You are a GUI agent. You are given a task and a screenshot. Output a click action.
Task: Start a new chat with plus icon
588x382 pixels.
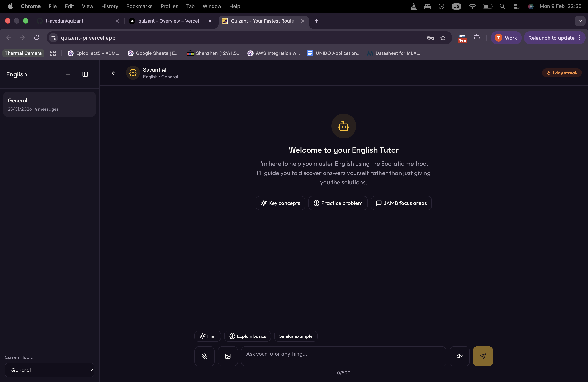[68, 74]
